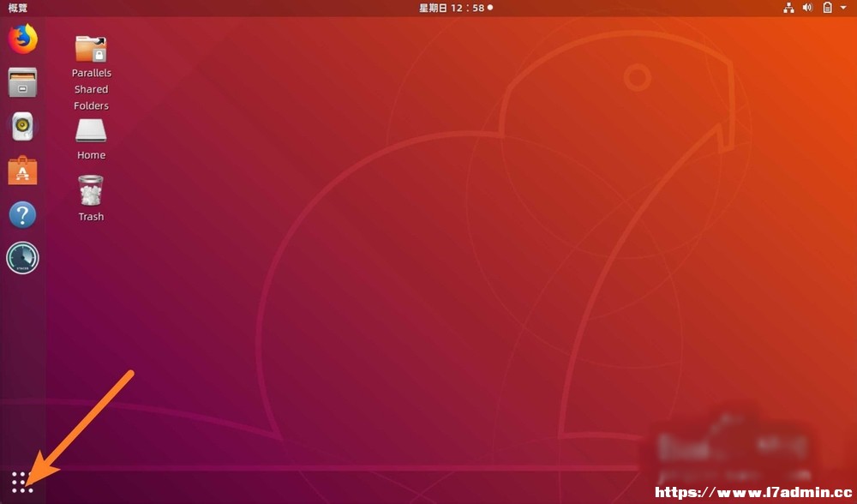
Task: Click the 'Parallels Shared Folders' label text
Action: pyautogui.click(x=92, y=89)
